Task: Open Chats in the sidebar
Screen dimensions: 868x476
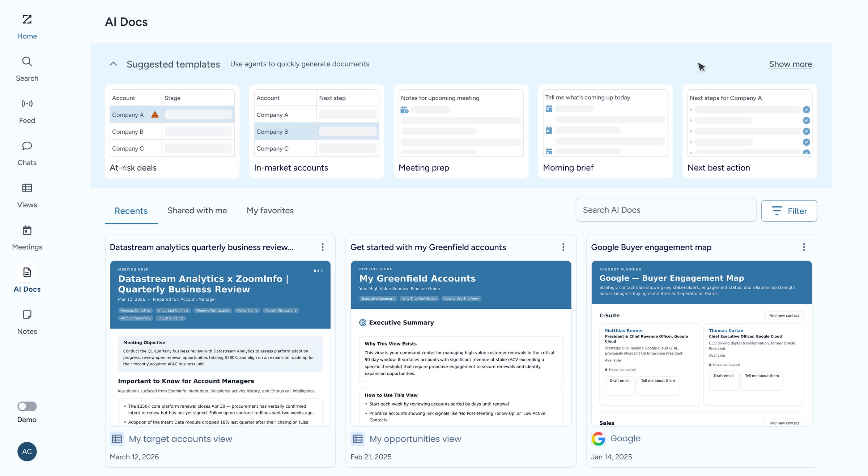Action: click(27, 154)
